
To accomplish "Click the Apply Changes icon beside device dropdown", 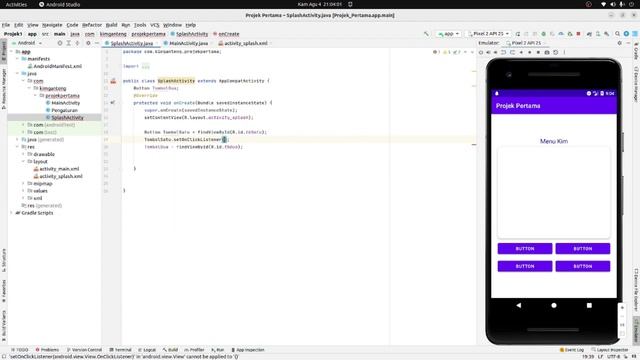I will coord(518,34).
